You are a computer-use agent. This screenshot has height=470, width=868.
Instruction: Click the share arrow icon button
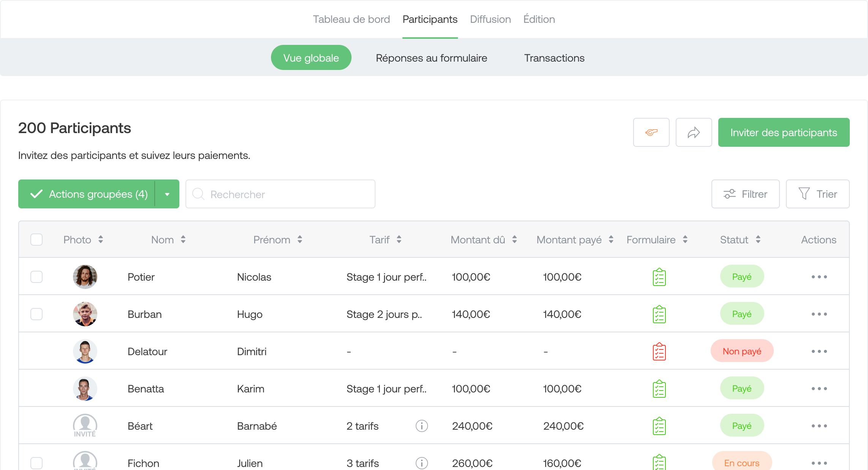pyautogui.click(x=694, y=132)
